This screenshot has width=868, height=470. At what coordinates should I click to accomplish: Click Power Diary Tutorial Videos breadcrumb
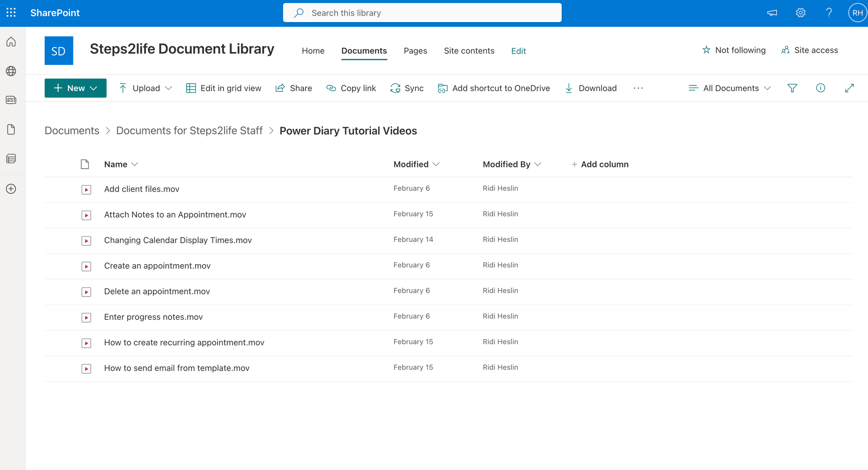pos(348,131)
